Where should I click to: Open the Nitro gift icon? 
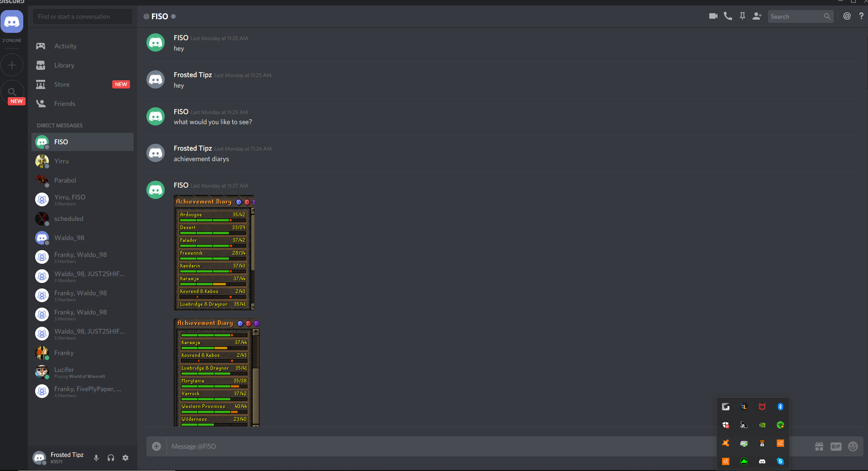819,446
